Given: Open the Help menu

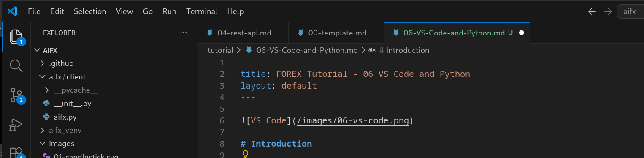Looking at the screenshot, I should coord(235,11).
